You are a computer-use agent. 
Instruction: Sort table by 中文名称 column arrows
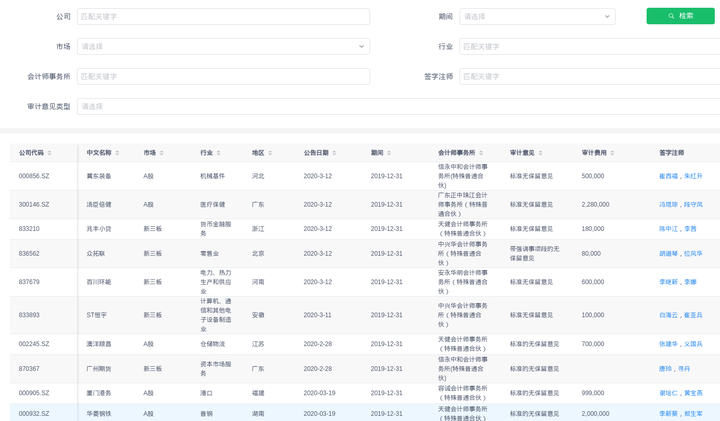117,153
